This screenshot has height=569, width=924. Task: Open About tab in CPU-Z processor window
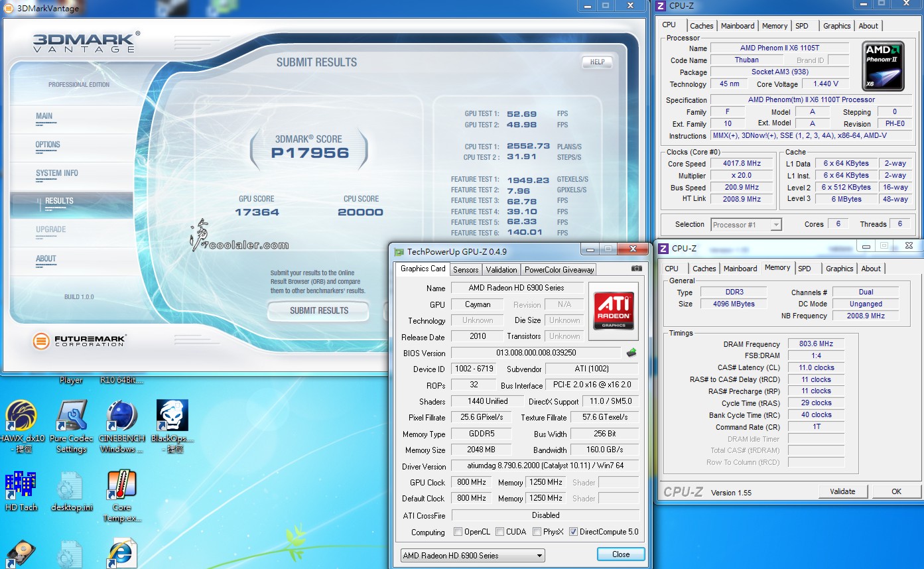click(868, 26)
